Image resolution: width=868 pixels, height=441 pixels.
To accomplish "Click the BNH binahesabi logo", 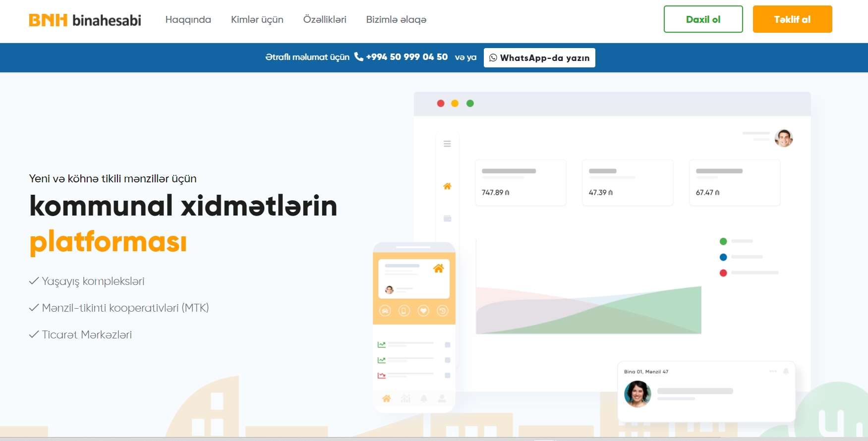I will click(x=85, y=20).
